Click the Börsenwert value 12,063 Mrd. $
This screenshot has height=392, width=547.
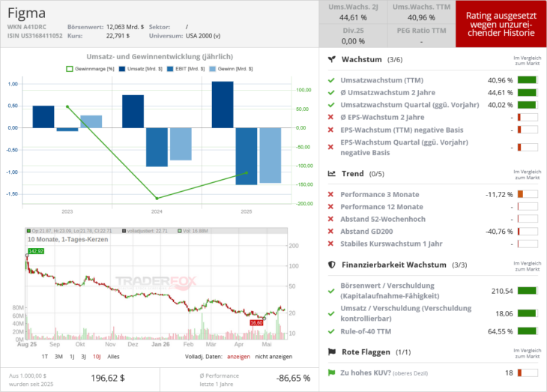click(x=125, y=27)
